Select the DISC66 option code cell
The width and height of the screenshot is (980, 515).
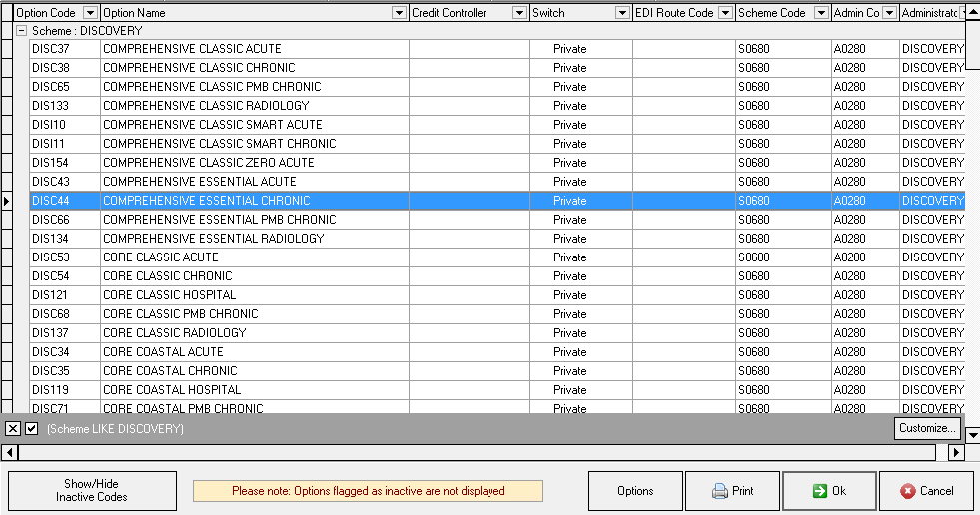[x=65, y=220]
